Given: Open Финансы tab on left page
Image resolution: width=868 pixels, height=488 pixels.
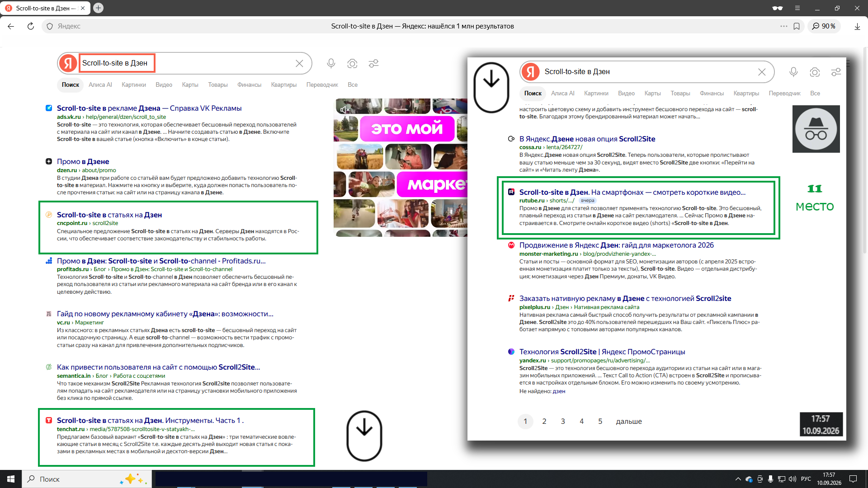Looking at the screenshot, I should [249, 84].
